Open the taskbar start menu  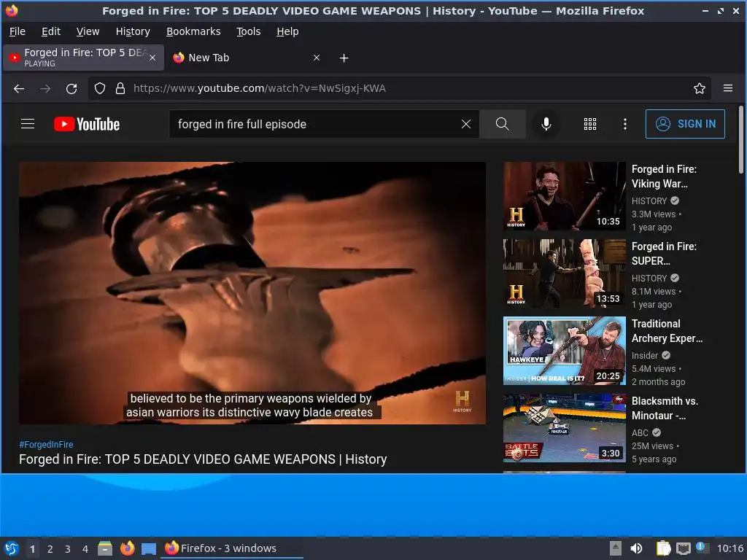(12, 548)
